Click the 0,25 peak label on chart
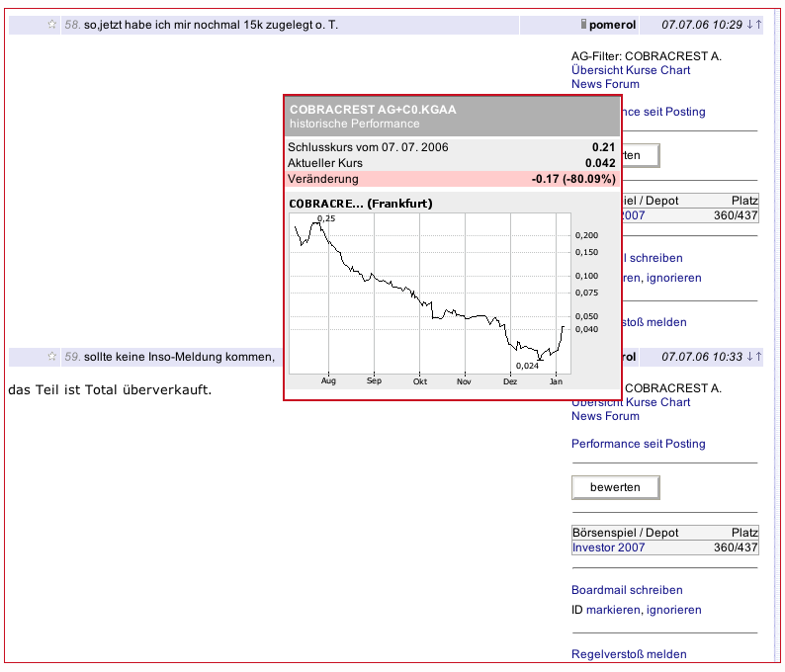Screen dimensions: 785x672 coord(326,218)
